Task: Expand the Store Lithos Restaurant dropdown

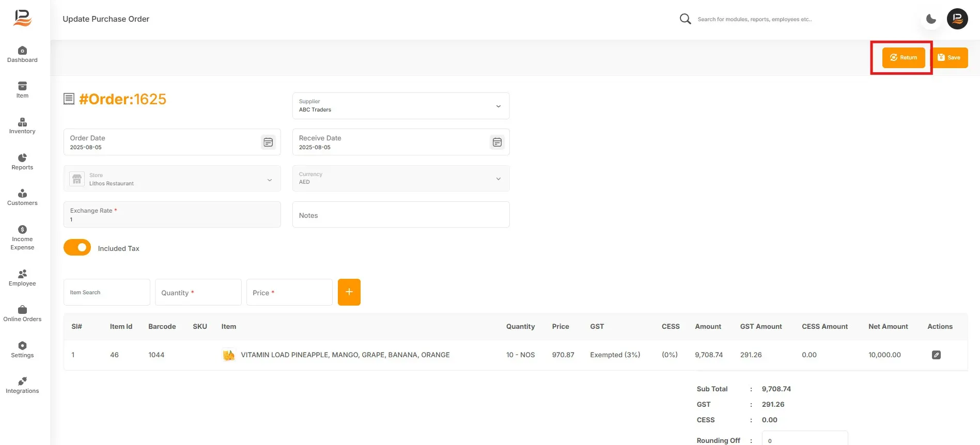Action: [x=172, y=179]
